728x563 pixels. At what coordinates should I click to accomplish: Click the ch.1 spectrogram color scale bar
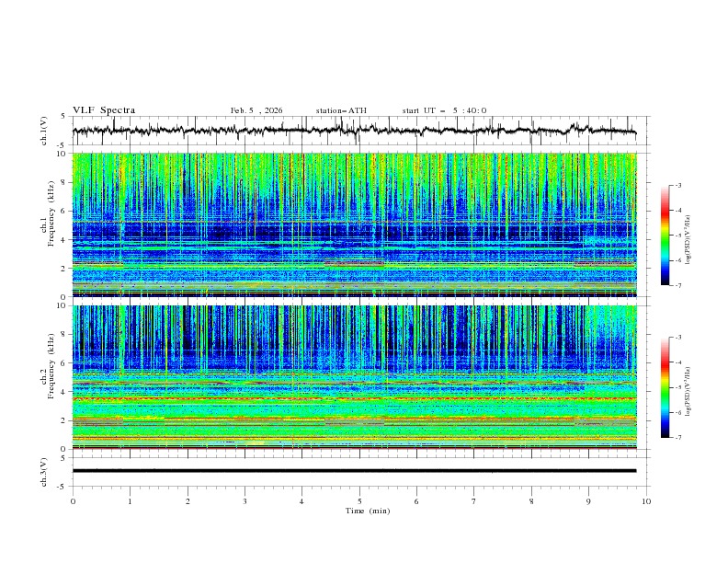665,236
